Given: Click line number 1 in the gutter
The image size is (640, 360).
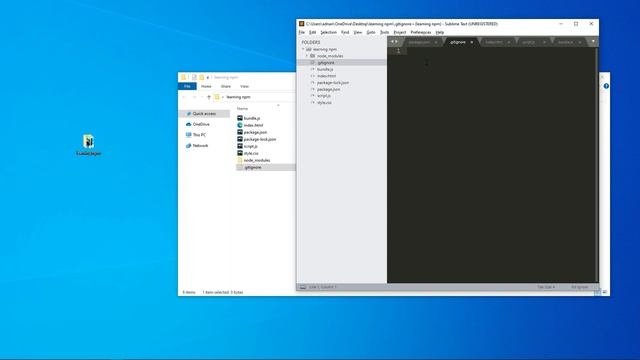Looking at the screenshot, I should pos(398,50).
